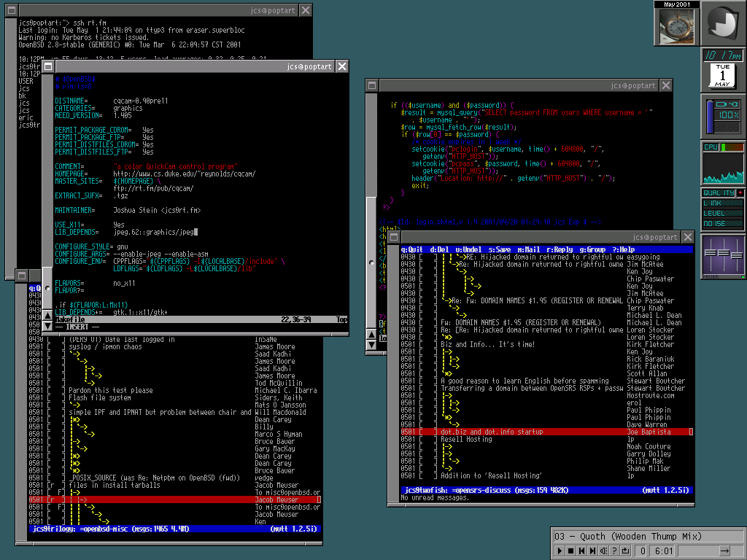Screen dimensions: 747x560
Task: Open the GNUstep dock icon at top right
Action: tap(724, 23)
